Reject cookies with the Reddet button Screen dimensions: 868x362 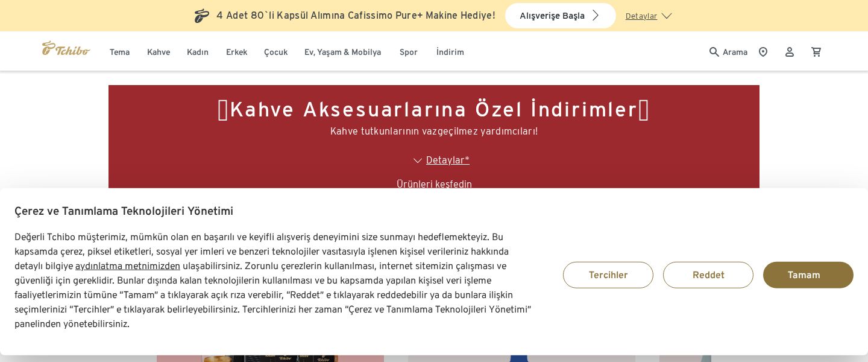[708, 275]
